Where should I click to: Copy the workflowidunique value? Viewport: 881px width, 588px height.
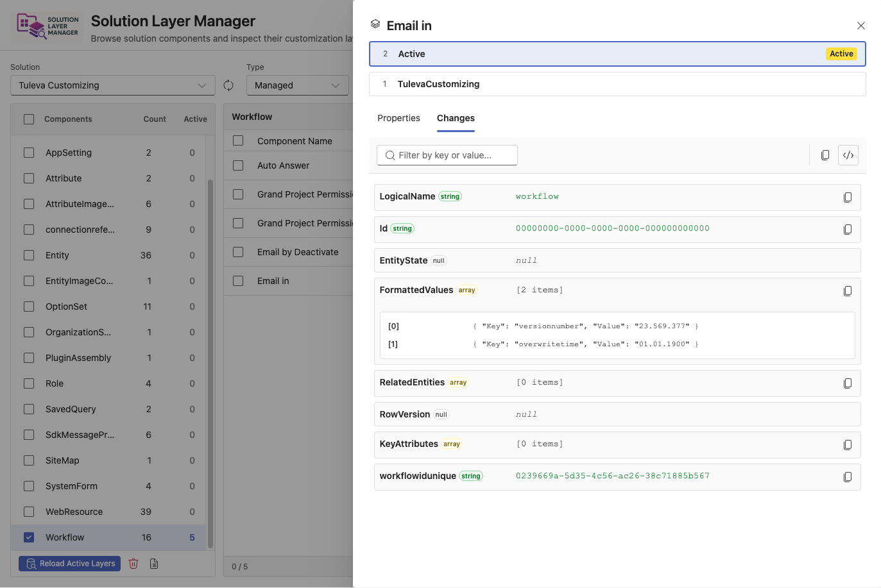[848, 477]
